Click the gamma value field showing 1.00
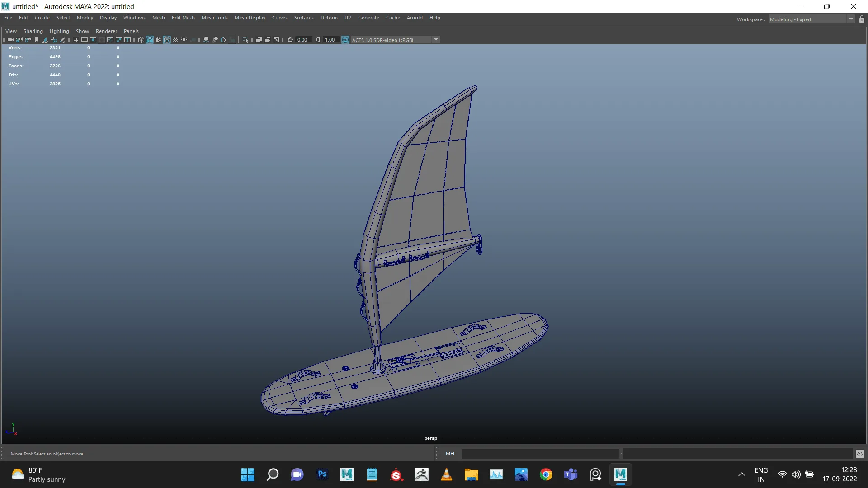 (x=330, y=40)
